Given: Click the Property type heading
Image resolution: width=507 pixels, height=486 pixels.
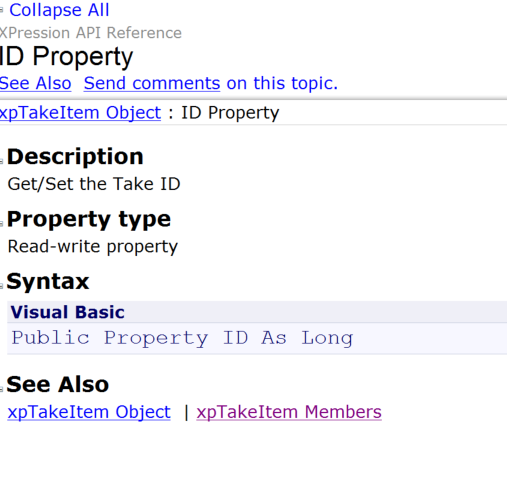Looking at the screenshot, I should [89, 220].
